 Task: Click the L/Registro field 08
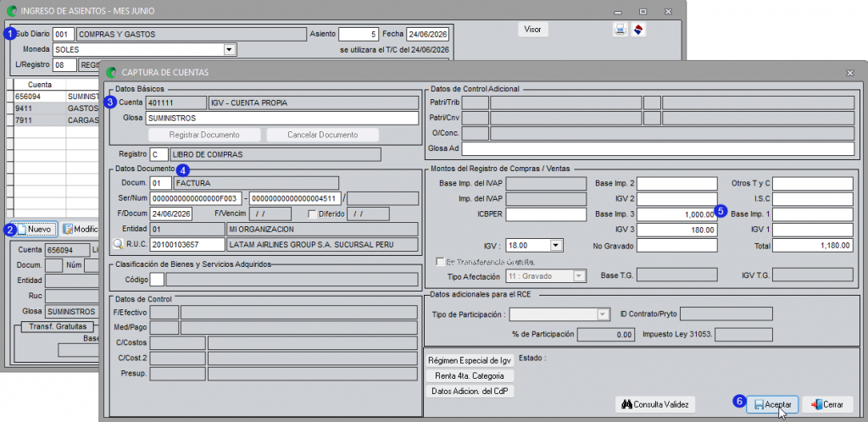click(64, 65)
